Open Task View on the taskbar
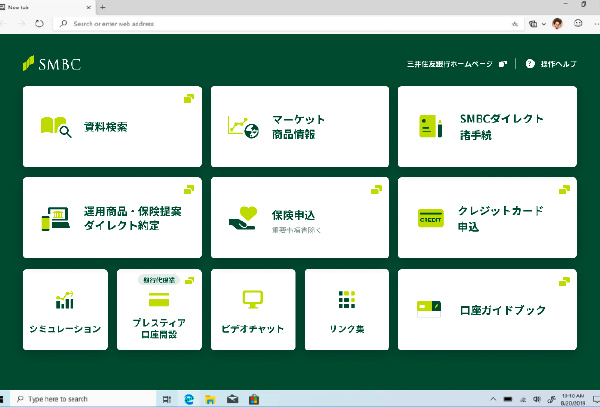 point(167,399)
